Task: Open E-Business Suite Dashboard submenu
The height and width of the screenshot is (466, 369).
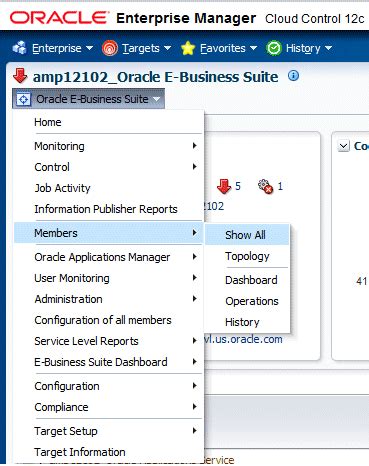Action: pyautogui.click(x=108, y=362)
